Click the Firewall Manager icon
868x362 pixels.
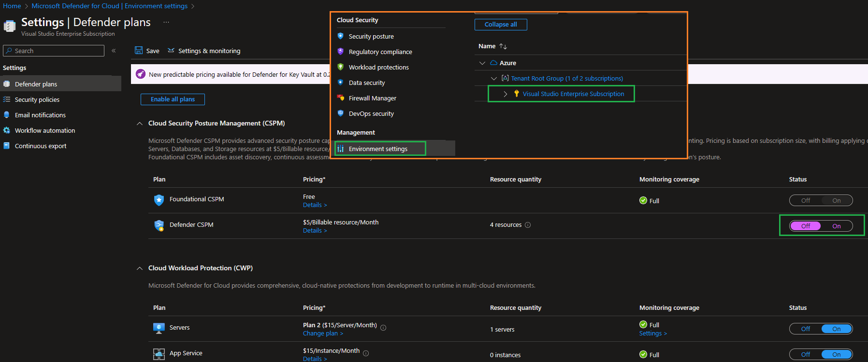pos(341,98)
